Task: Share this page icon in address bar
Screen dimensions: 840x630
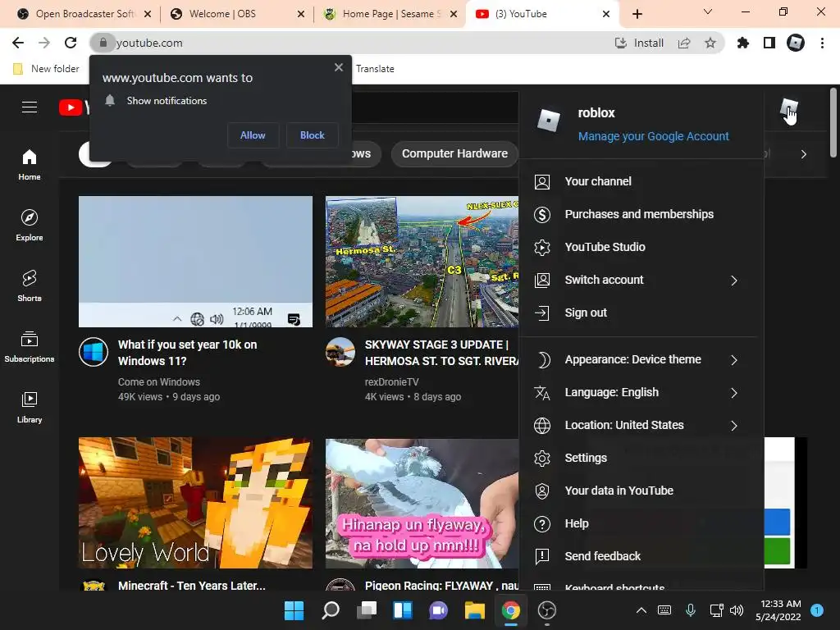Action: click(684, 43)
